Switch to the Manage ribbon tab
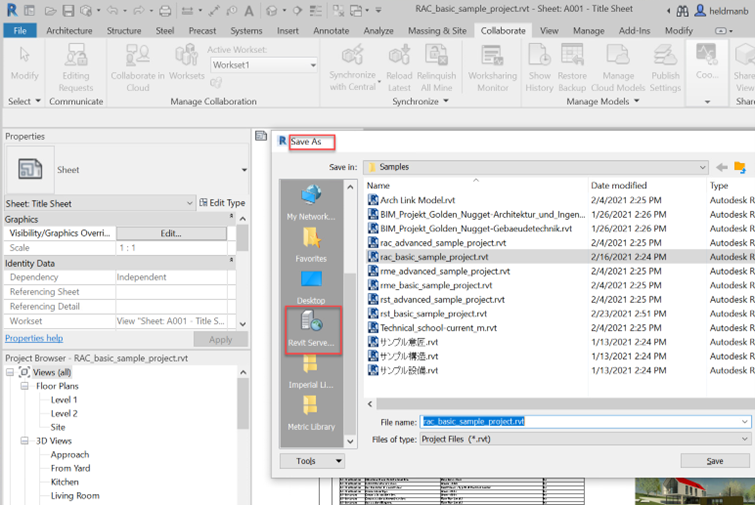The height and width of the screenshot is (505, 755). [x=588, y=31]
